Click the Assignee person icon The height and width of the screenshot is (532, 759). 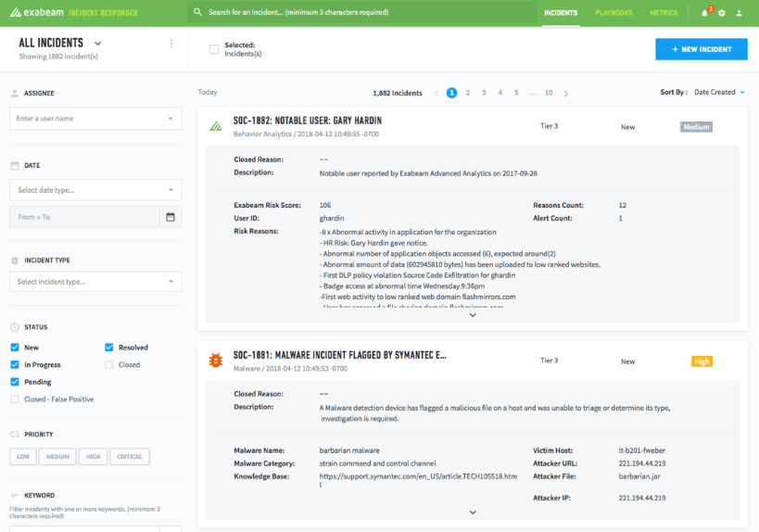point(15,93)
